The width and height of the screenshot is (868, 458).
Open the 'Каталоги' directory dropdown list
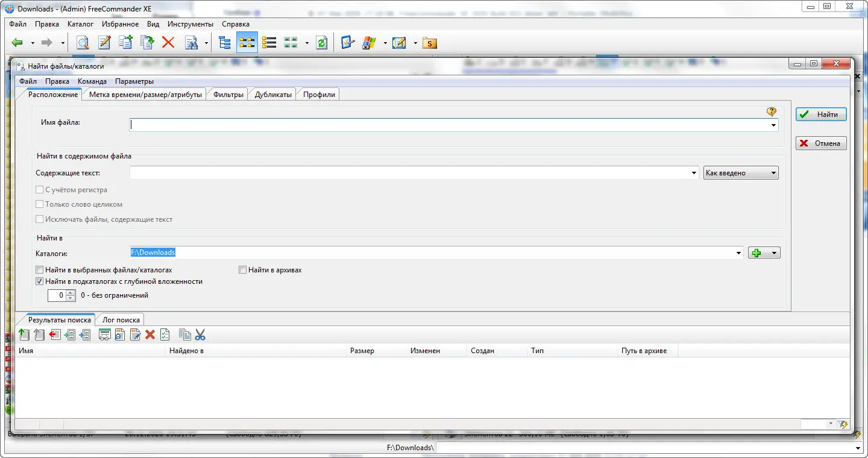(739, 253)
